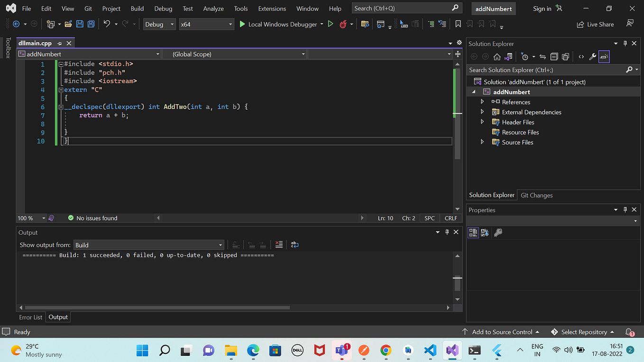Toggle Word Wrap in the Output panel

tap(294, 244)
